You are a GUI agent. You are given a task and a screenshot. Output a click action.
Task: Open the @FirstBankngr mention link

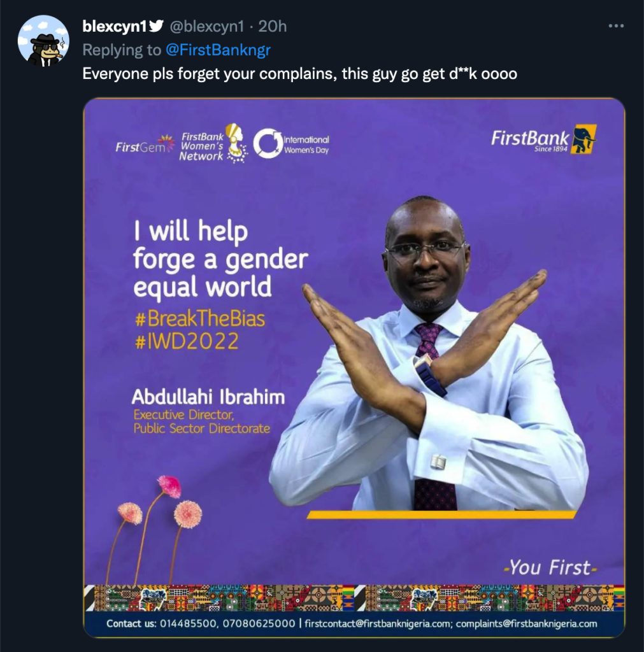tap(218, 50)
